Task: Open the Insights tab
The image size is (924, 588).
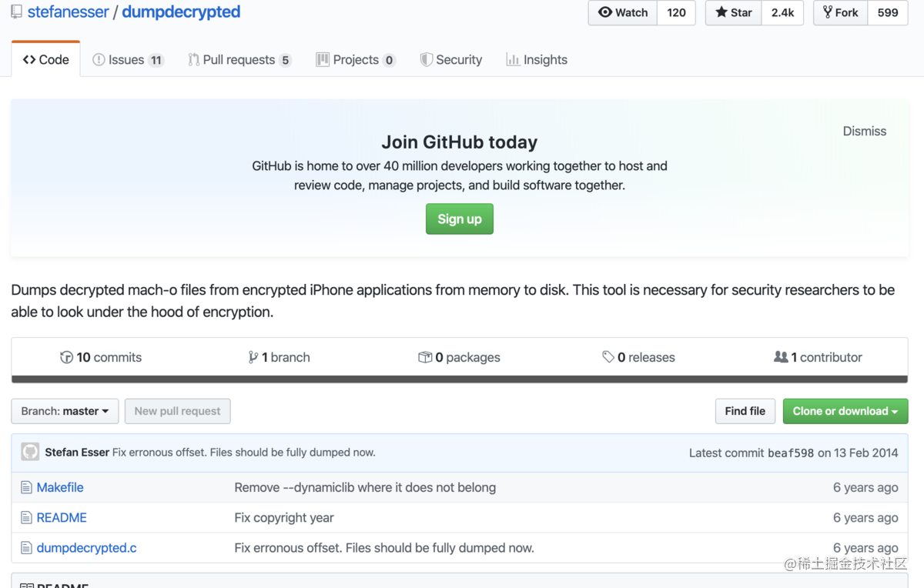Action: pyautogui.click(x=537, y=59)
